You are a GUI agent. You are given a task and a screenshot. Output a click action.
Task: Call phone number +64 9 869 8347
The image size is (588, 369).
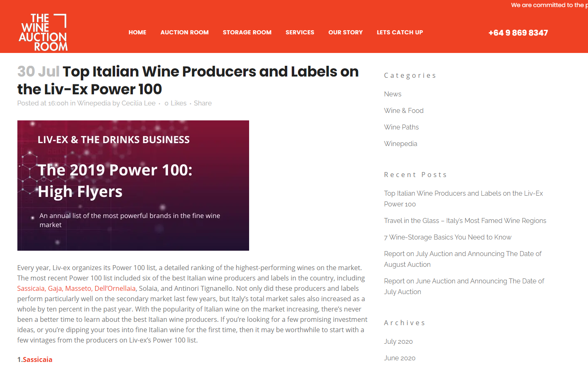518,33
